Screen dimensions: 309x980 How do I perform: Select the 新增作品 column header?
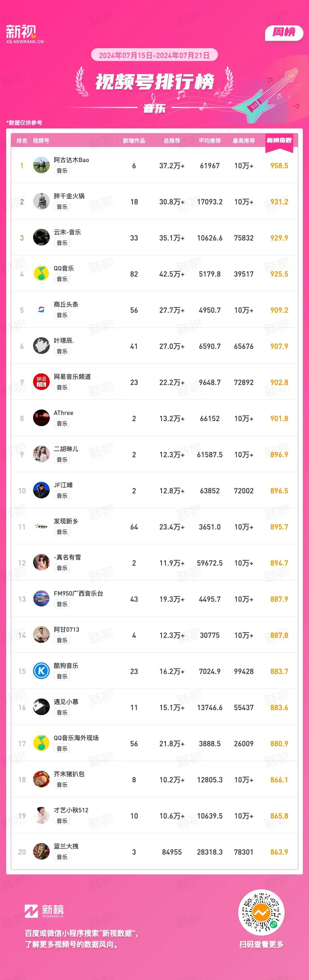[x=134, y=141]
